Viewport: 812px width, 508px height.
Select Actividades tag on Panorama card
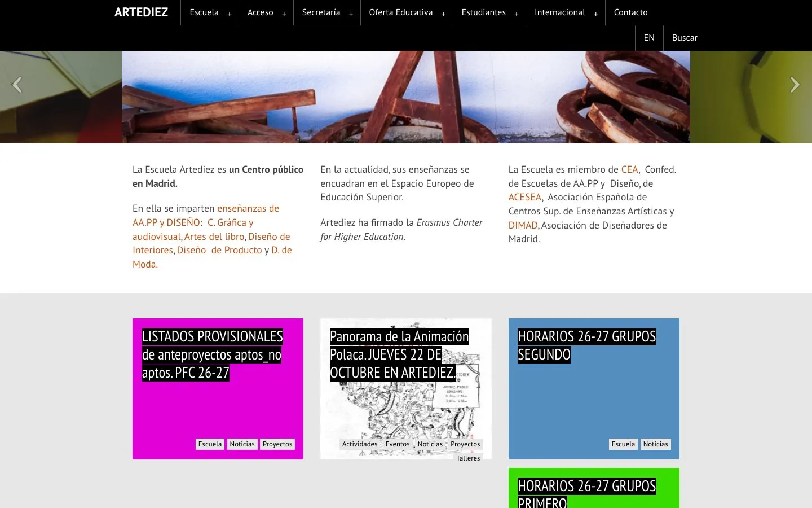click(x=360, y=444)
